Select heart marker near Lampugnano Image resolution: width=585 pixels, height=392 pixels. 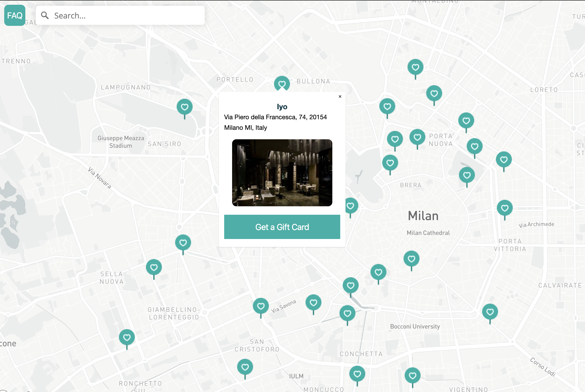pos(184,107)
